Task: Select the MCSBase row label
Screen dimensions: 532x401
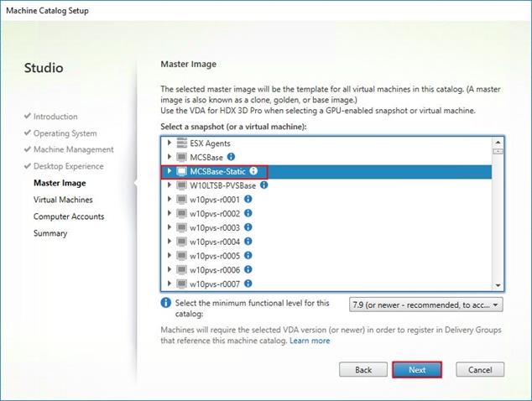Action: tap(206, 158)
